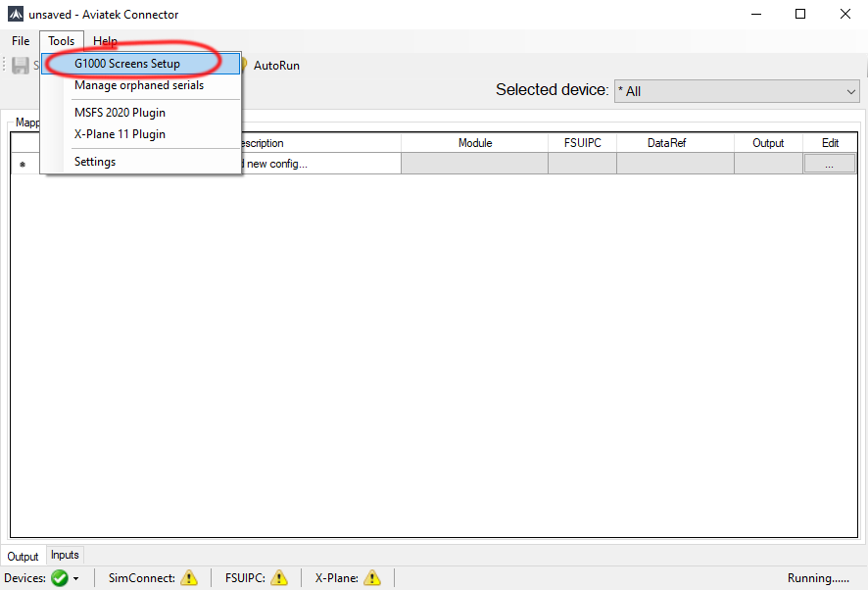868x590 pixels.
Task: Open the File menu
Action: [21, 41]
